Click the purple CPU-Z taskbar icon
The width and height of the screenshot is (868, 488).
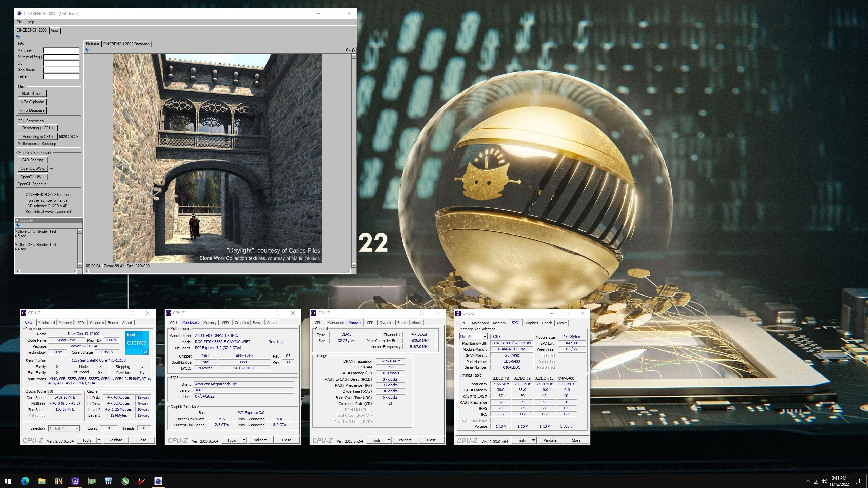point(75,481)
